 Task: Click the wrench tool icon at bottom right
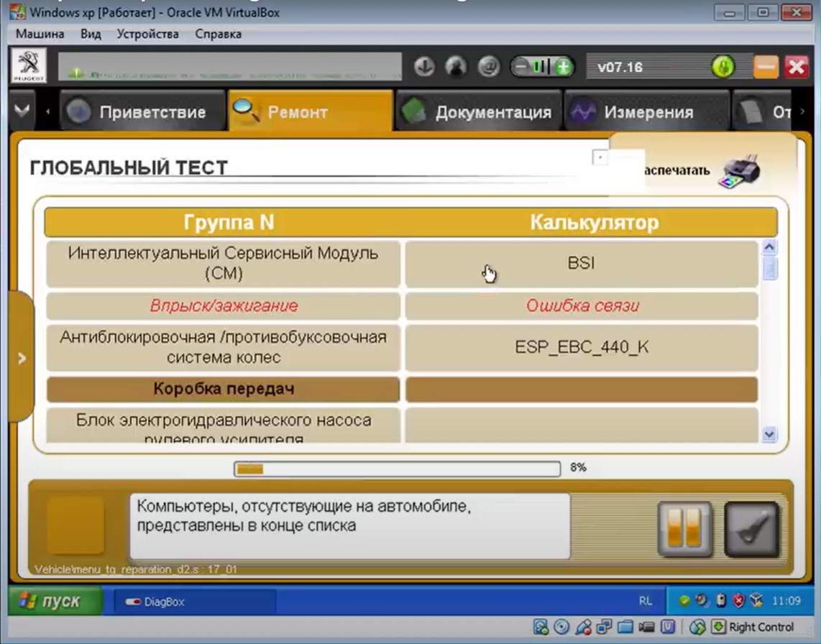pyautogui.click(x=751, y=530)
